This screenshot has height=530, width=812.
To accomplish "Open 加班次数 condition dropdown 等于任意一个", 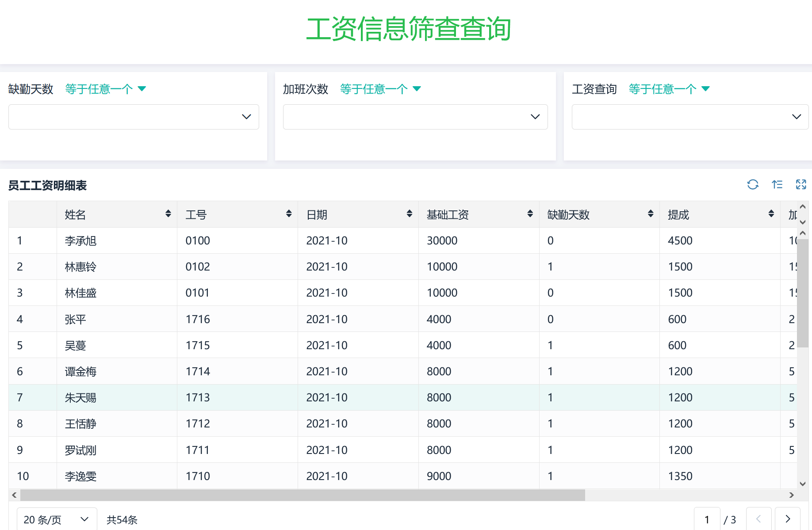I will 380,89.
